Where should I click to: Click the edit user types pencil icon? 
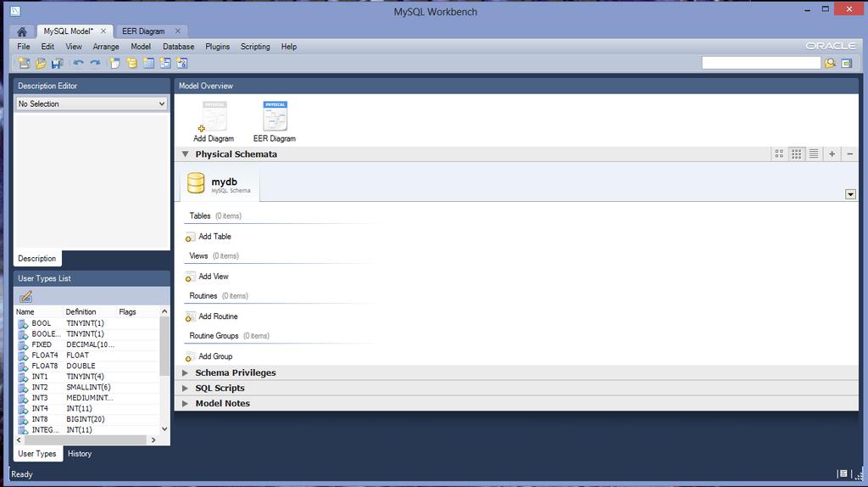click(x=26, y=296)
